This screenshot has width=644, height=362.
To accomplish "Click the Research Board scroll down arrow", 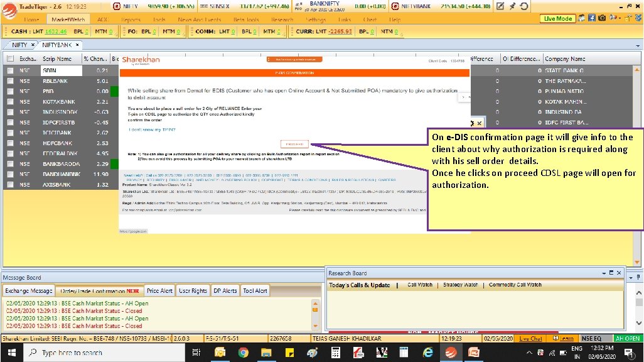I will pyautogui.click(x=638, y=323).
